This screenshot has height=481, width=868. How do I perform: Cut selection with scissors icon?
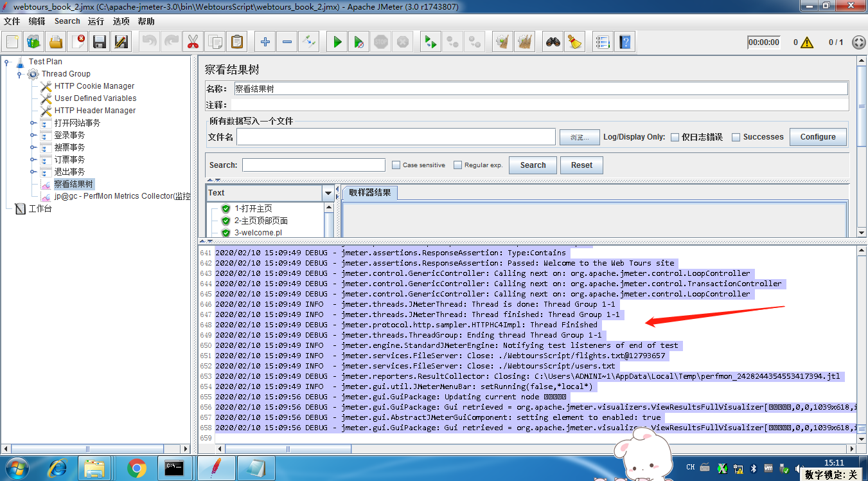coord(192,42)
